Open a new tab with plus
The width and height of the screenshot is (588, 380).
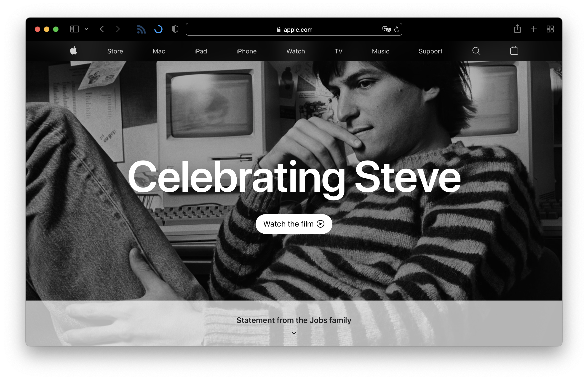pyautogui.click(x=533, y=29)
